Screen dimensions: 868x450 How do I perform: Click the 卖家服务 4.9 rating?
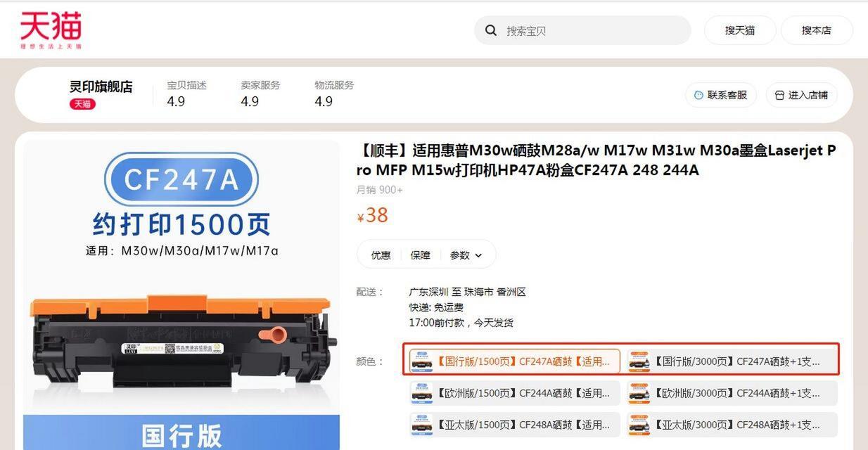(x=260, y=94)
